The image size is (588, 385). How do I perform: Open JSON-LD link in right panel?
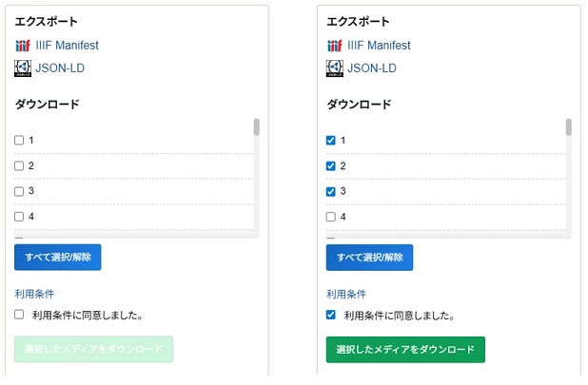(372, 68)
